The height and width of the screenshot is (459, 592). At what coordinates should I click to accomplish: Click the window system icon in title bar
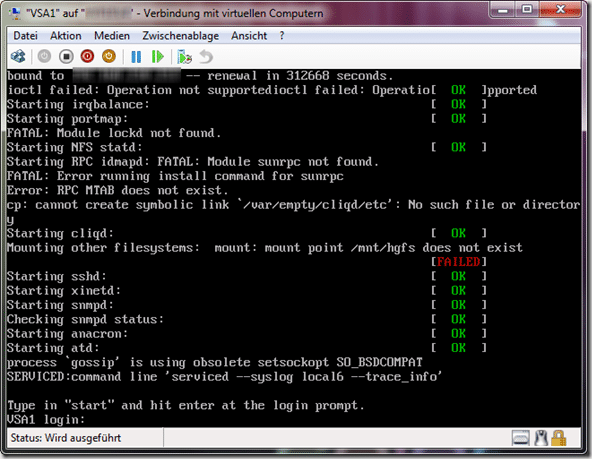(x=15, y=13)
